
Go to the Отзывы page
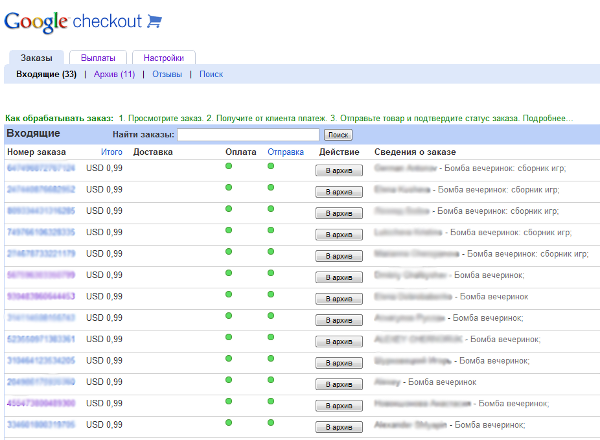tap(167, 74)
